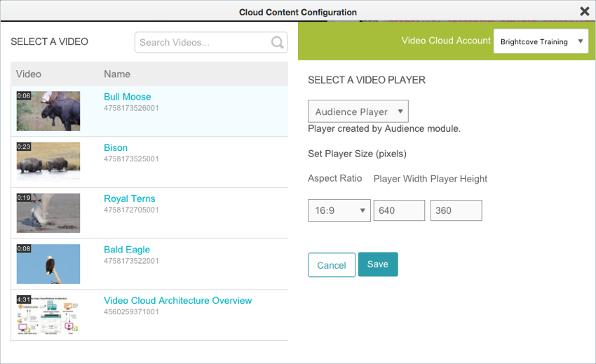Choose the Royal Terns thumbnail
The height and width of the screenshot is (364, 596).
(48, 213)
